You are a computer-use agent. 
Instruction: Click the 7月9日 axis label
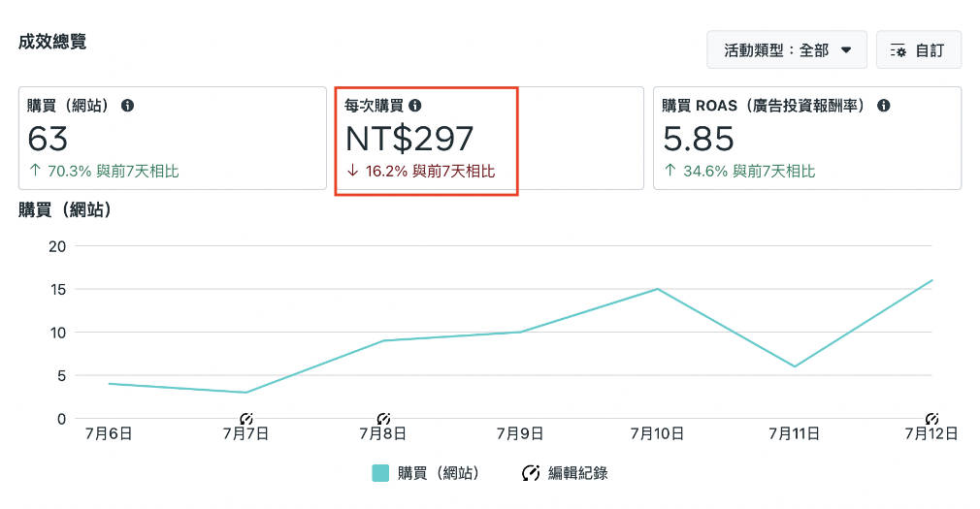[520, 433]
